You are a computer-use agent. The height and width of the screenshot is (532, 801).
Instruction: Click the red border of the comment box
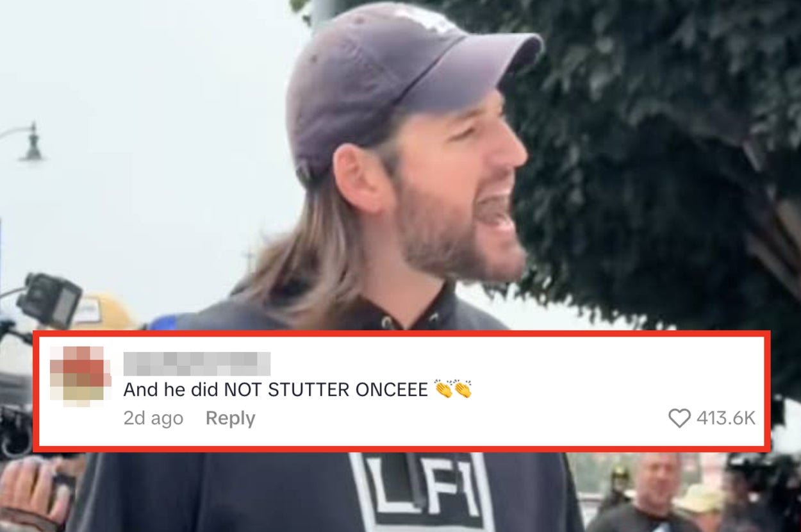tap(400, 334)
